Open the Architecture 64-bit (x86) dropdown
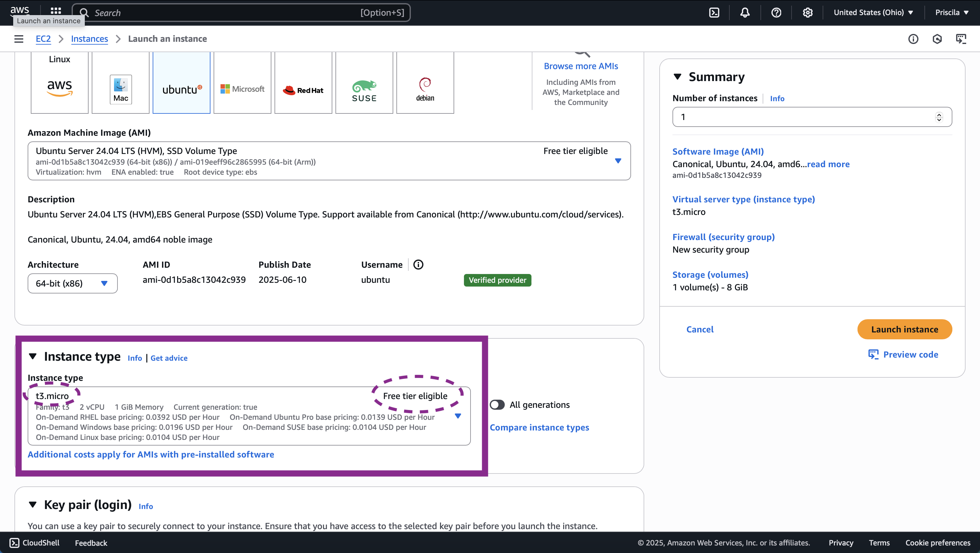 click(x=72, y=283)
